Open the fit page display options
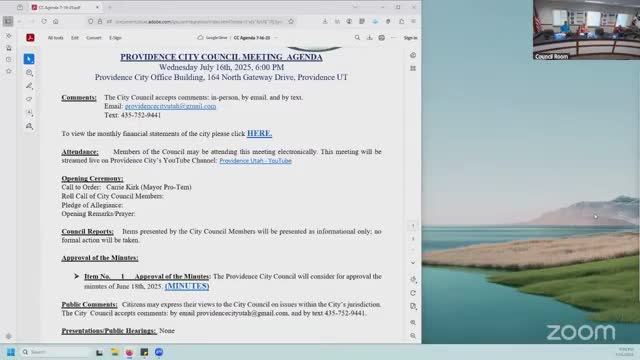 point(413,306)
